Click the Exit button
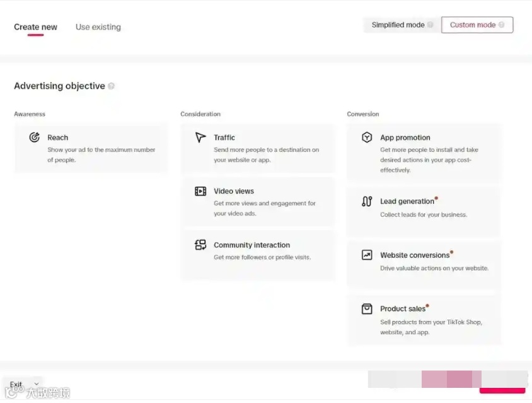 pyautogui.click(x=16, y=384)
